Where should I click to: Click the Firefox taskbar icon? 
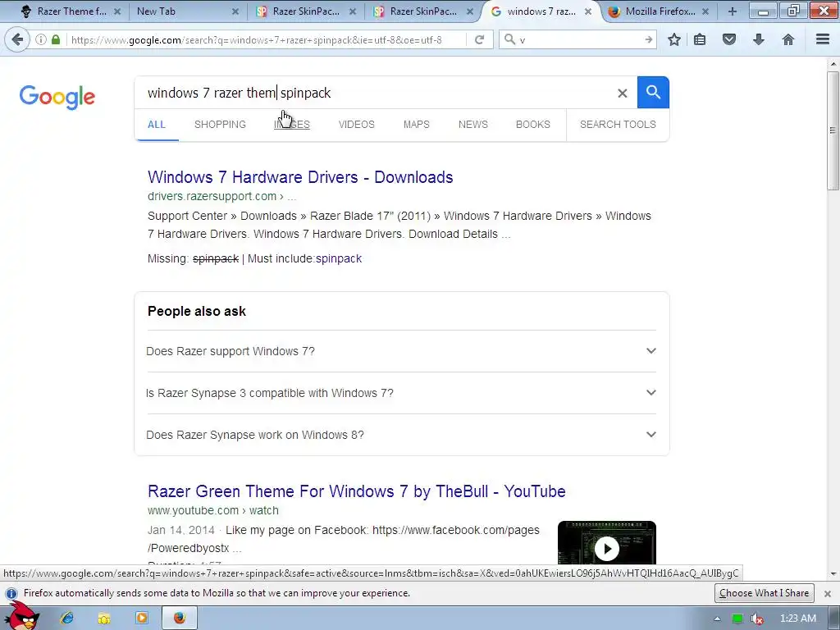point(180,619)
